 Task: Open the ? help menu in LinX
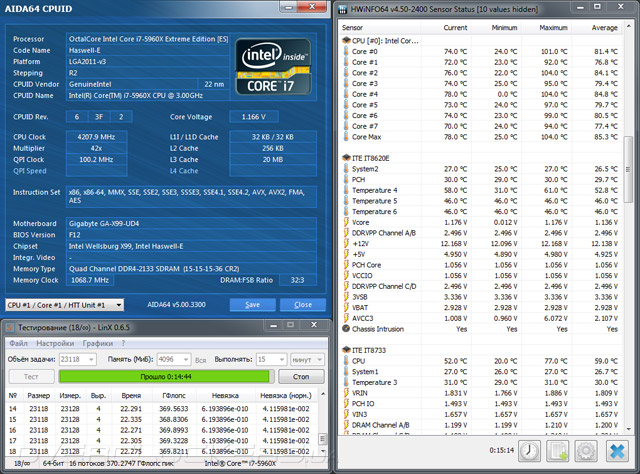123,343
